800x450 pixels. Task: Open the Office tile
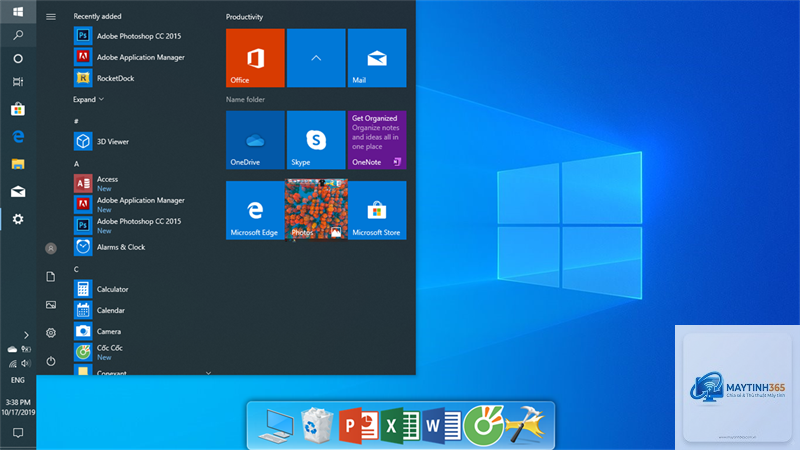point(255,58)
